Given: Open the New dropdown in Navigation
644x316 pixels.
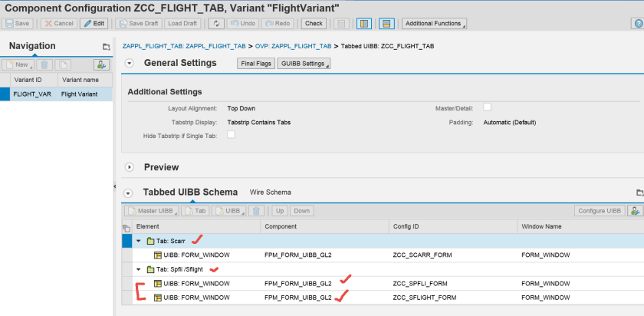Looking at the screenshot, I should coord(18,64).
